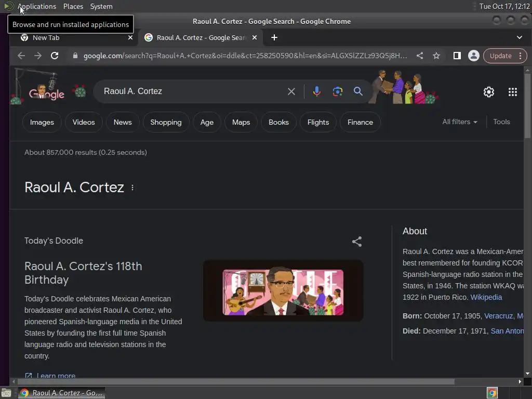
Task: Open more options beside Raoul A. Cortez heading
Action: click(x=132, y=188)
